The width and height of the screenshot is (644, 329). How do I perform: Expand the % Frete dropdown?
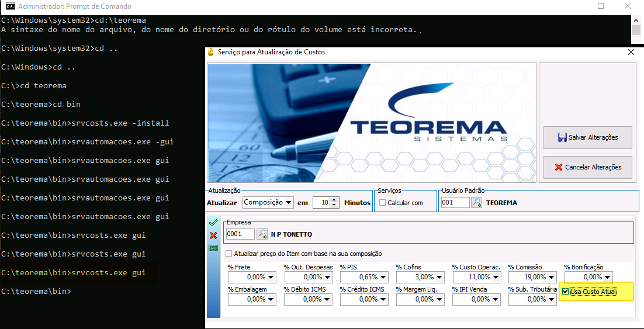pos(272,277)
